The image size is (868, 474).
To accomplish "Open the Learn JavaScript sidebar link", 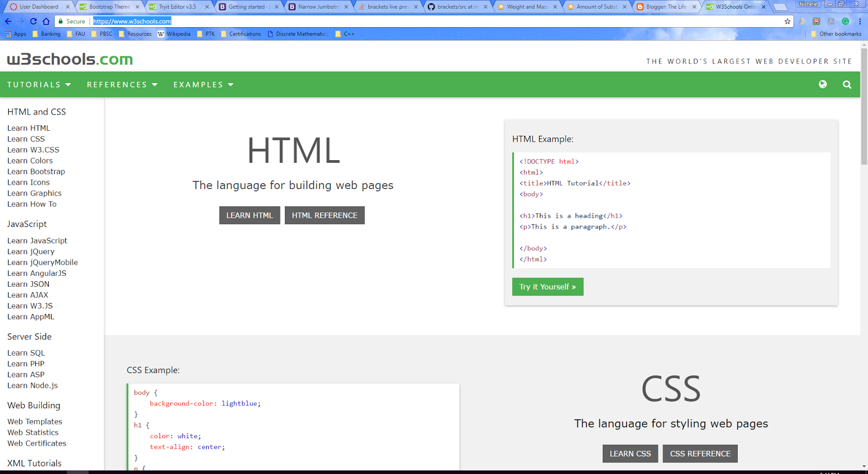I will click(x=37, y=241).
